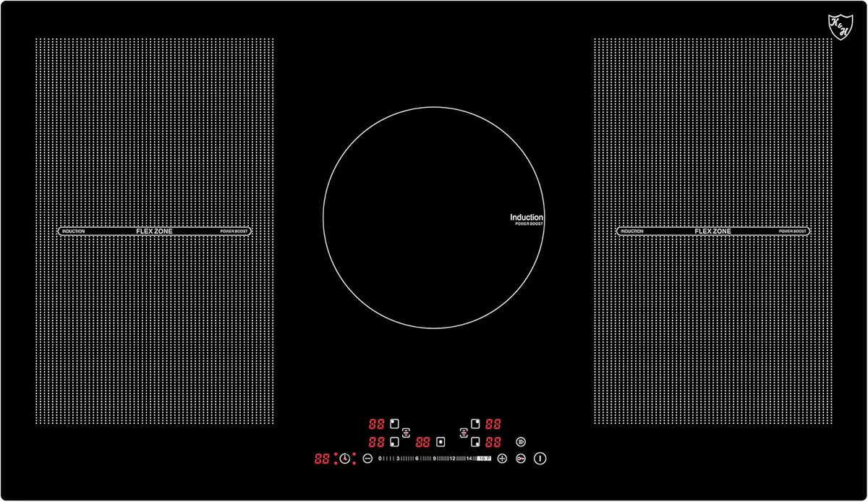Increase power with the plus button

(x=502, y=459)
